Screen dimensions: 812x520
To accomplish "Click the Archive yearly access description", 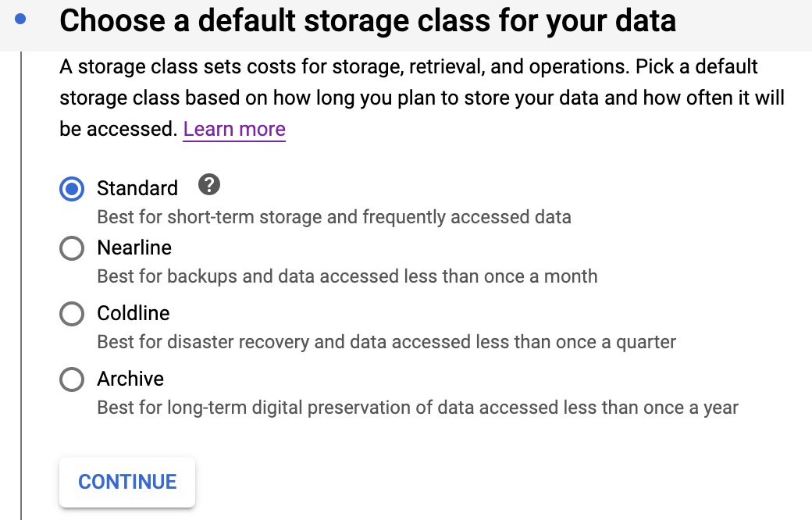I will 417,407.
